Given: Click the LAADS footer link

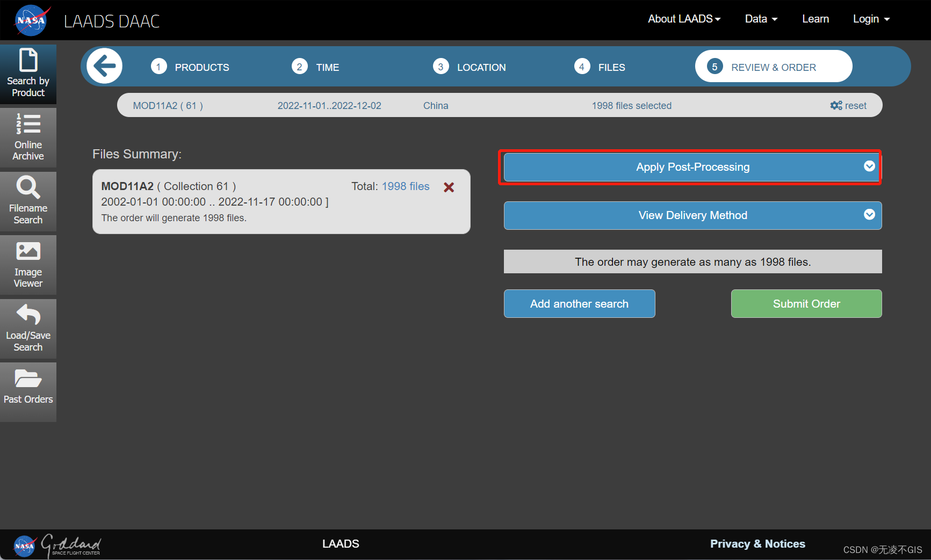Looking at the screenshot, I should click(341, 544).
